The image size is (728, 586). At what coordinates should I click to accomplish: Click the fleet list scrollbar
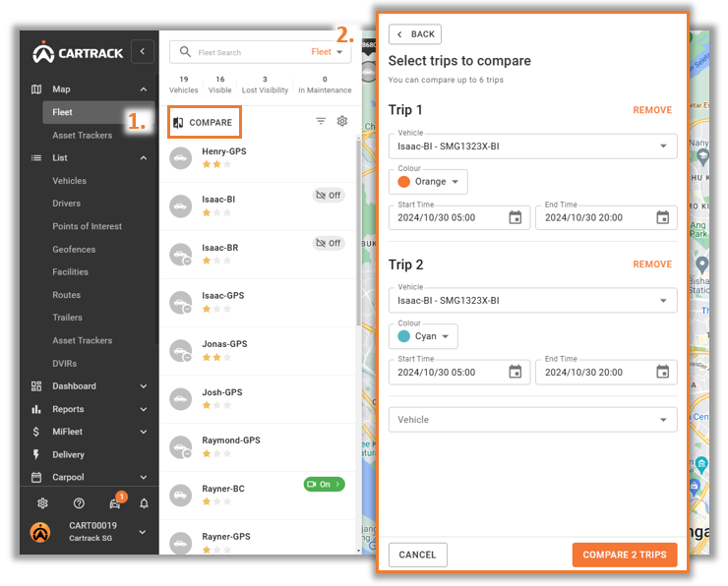tap(358, 232)
